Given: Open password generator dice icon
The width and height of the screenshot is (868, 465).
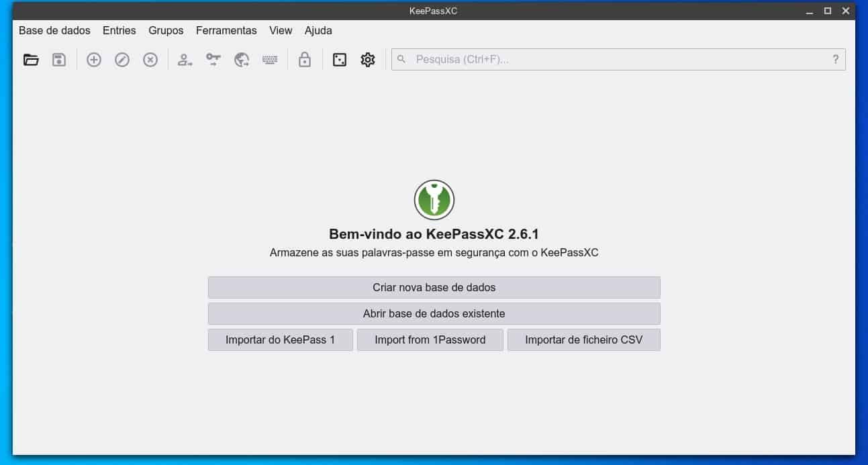Looking at the screenshot, I should 340,60.
